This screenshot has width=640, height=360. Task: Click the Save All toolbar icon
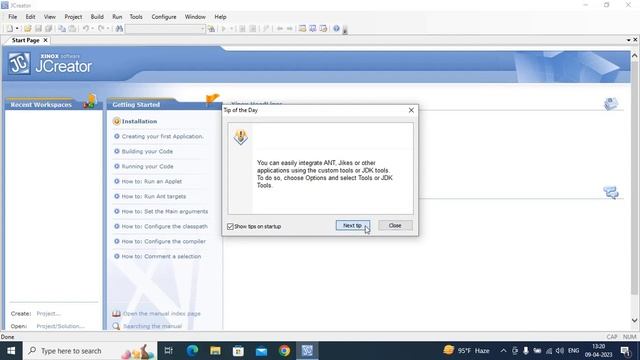point(49,29)
